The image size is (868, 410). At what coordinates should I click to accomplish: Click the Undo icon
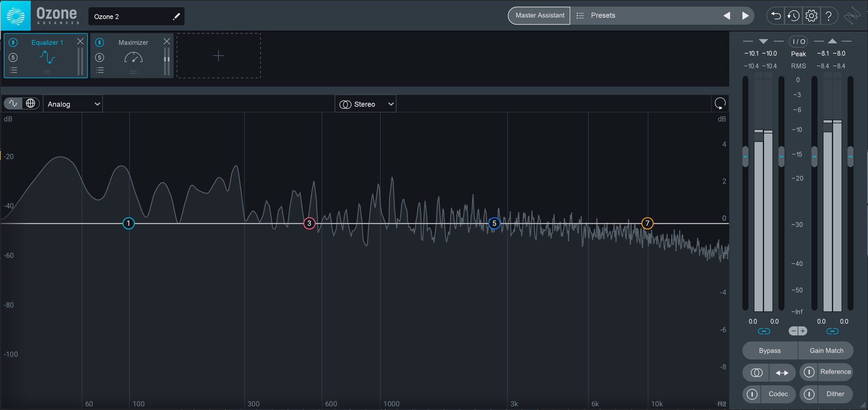(x=776, y=16)
